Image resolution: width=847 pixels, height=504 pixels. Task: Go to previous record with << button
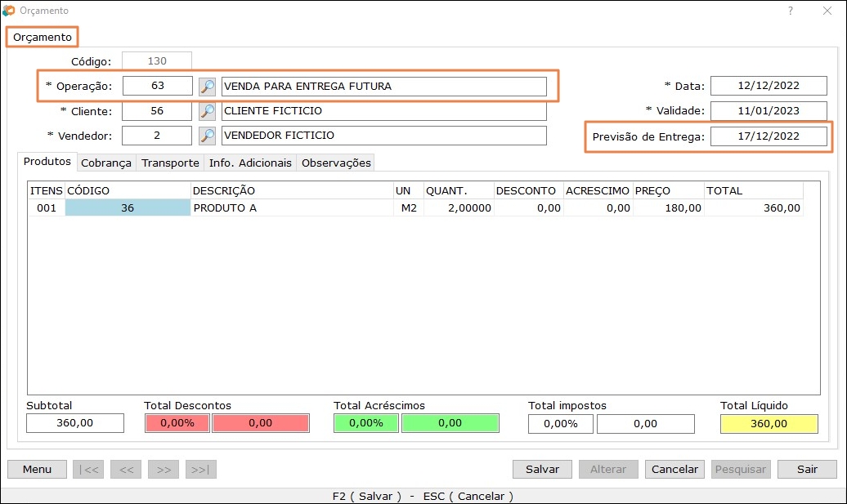[126, 470]
